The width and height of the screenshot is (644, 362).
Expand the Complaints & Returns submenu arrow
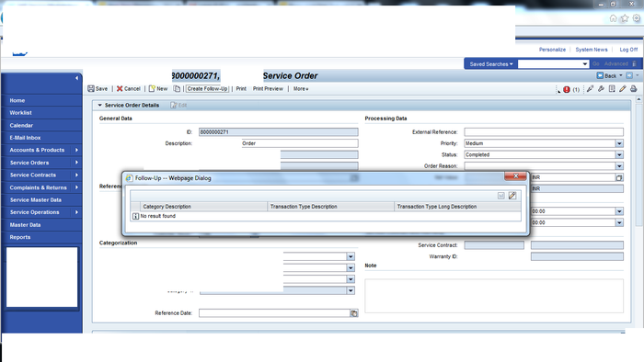click(x=76, y=187)
